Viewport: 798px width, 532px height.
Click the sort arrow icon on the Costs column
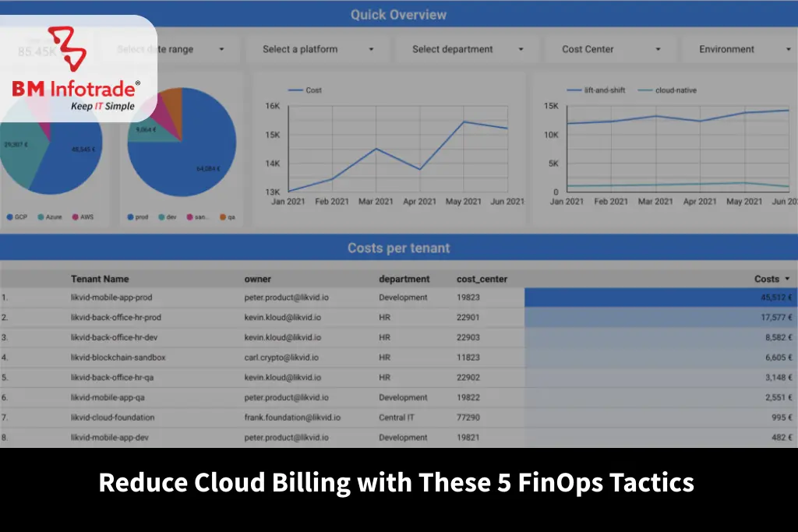click(x=787, y=278)
